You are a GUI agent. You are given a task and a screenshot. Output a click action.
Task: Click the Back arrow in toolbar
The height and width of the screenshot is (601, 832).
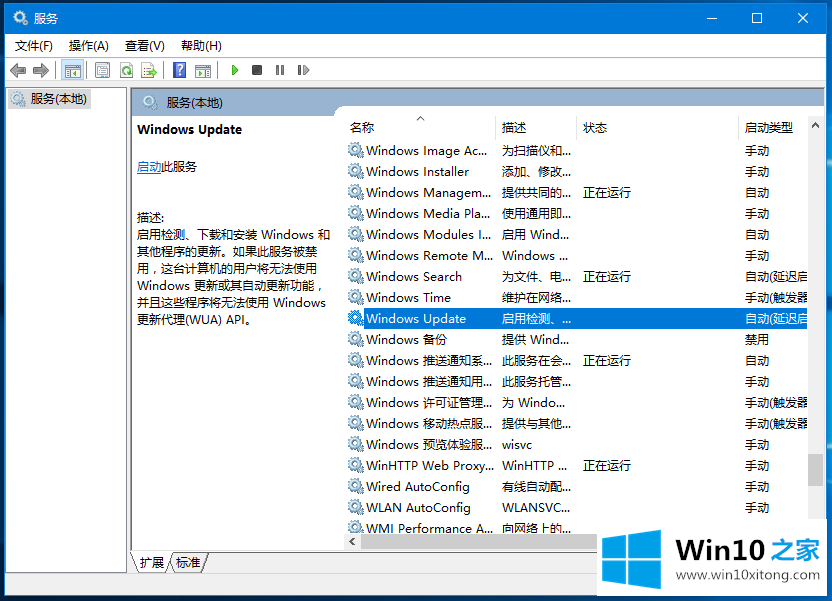click(18, 70)
